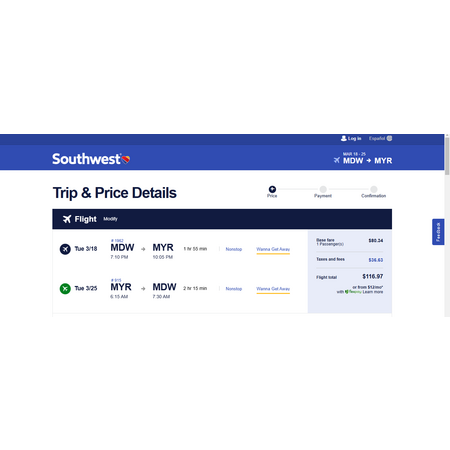The height and width of the screenshot is (450, 450).
Task: Open the Feedback side tab
Action: coord(438,232)
